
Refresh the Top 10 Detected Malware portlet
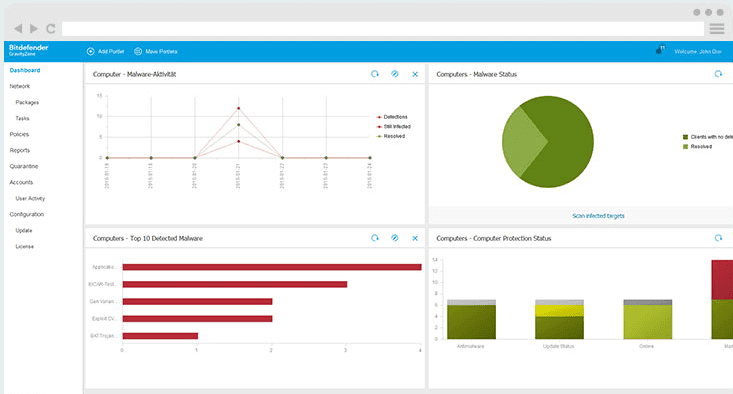375,238
